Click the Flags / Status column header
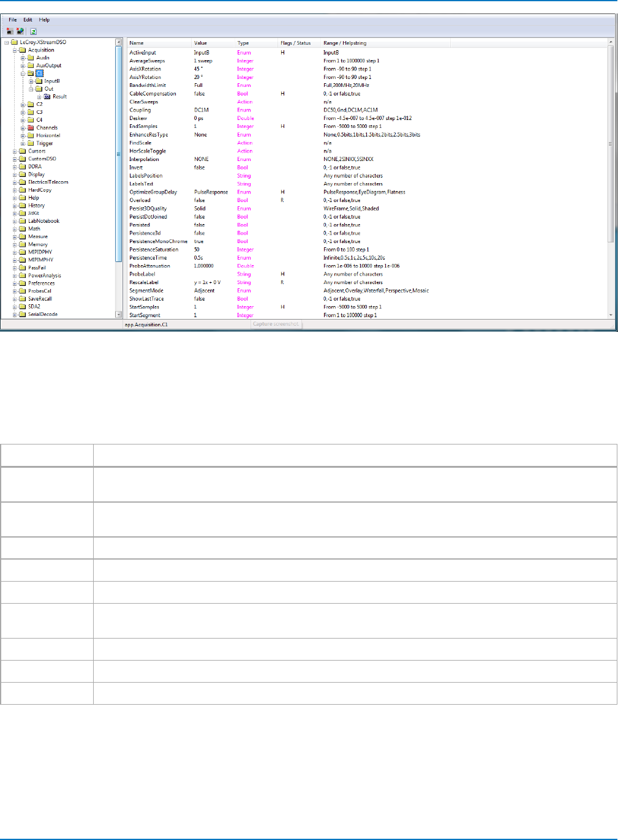This screenshot has height=840, width=618. [300, 43]
